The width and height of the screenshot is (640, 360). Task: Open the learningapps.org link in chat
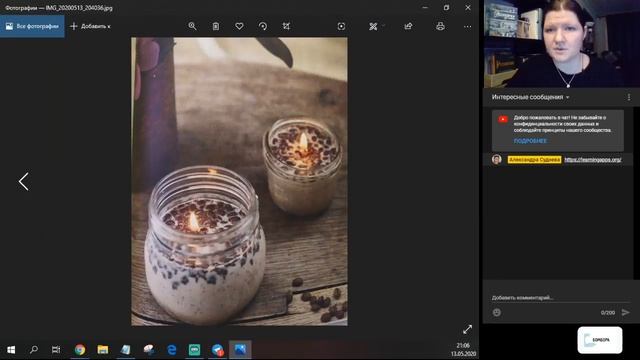pyautogui.click(x=593, y=160)
